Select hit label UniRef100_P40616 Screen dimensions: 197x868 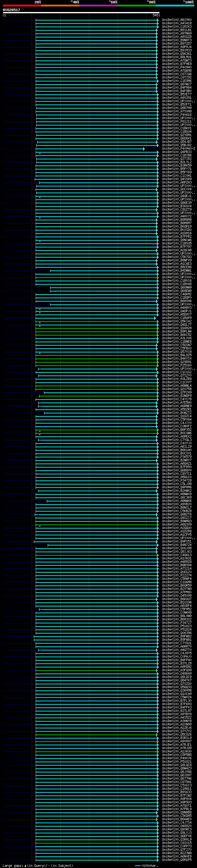click(x=177, y=115)
